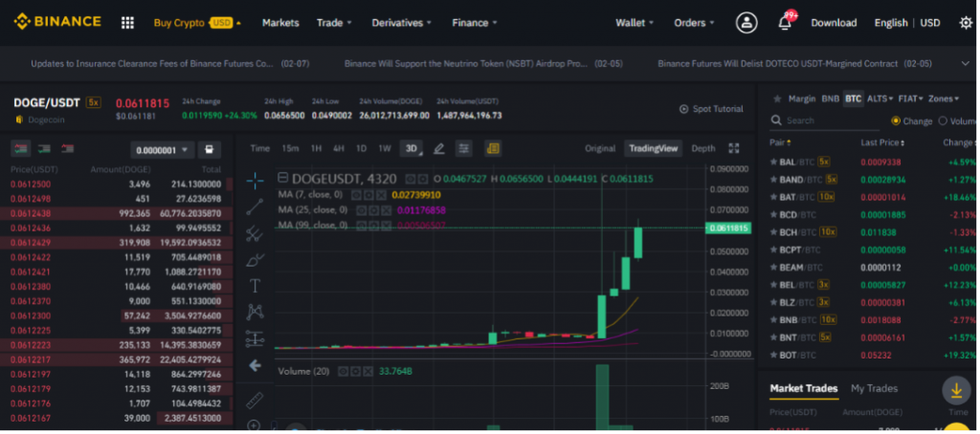
Task: Collapse the DOGEUSDT legend toggle
Action: point(283,179)
